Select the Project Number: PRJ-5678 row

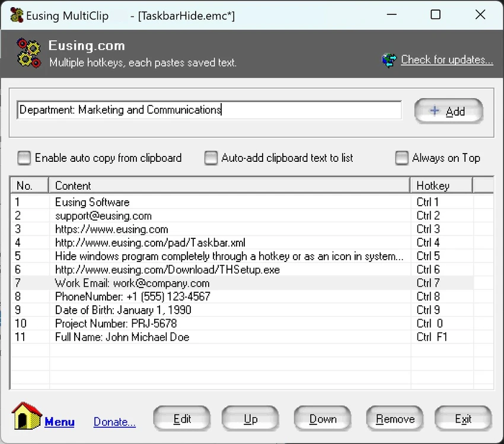coord(243,324)
